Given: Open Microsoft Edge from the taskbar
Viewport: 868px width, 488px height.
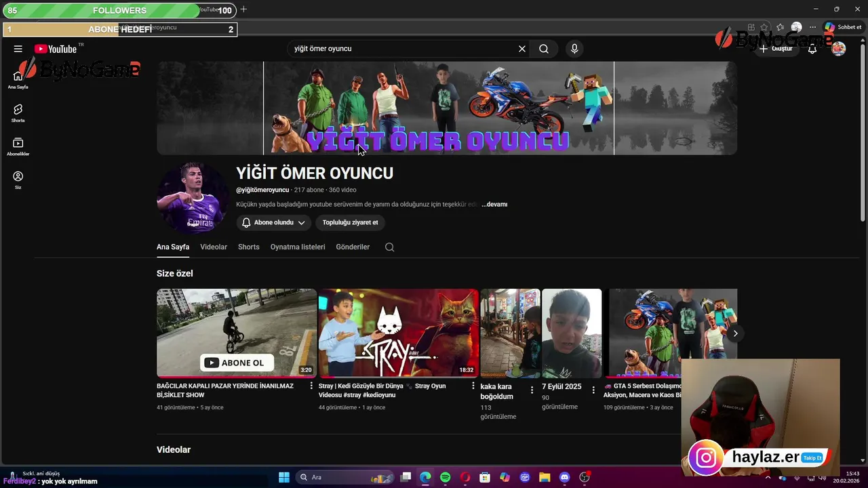Looking at the screenshot, I should point(425,477).
